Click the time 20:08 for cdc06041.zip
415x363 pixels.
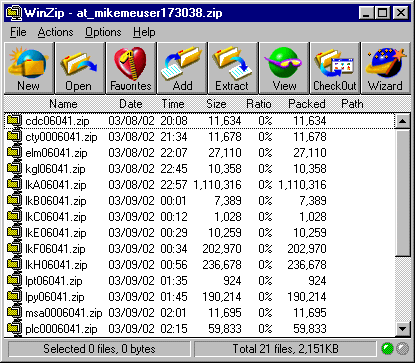[174, 121]
